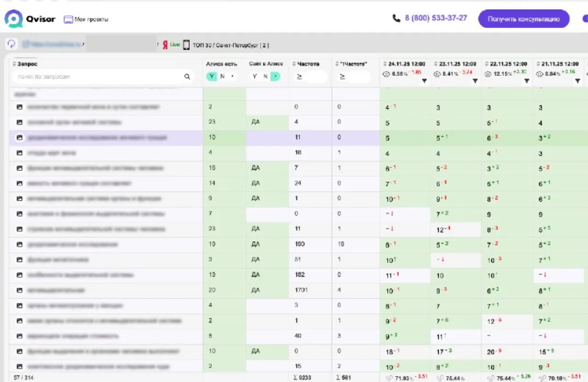Click the 23.11.25 12:00 column header
This screenshot has height=382, width=588.
coord(455,64)
